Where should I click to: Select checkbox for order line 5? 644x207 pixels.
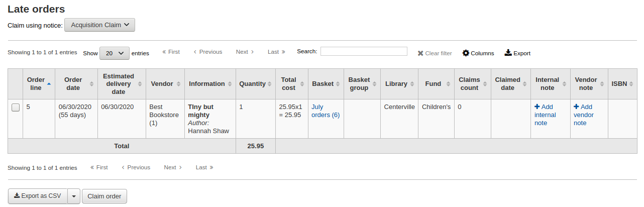point(16,108)
